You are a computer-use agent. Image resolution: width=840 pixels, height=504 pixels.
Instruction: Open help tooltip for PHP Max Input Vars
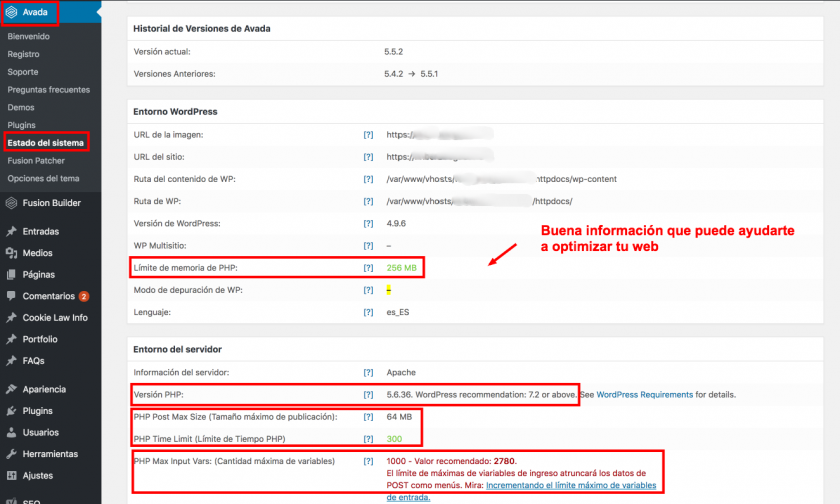(368, 461)
